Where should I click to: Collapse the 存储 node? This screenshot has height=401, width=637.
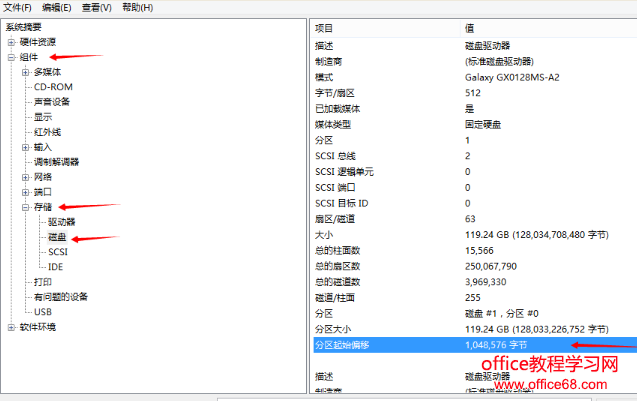(x=26, y=207)
